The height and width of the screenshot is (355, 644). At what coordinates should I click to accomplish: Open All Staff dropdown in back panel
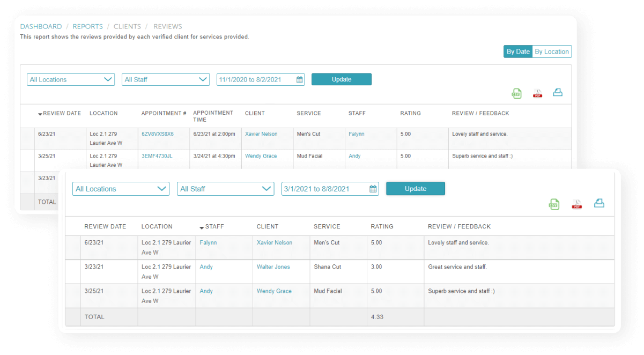166,79
